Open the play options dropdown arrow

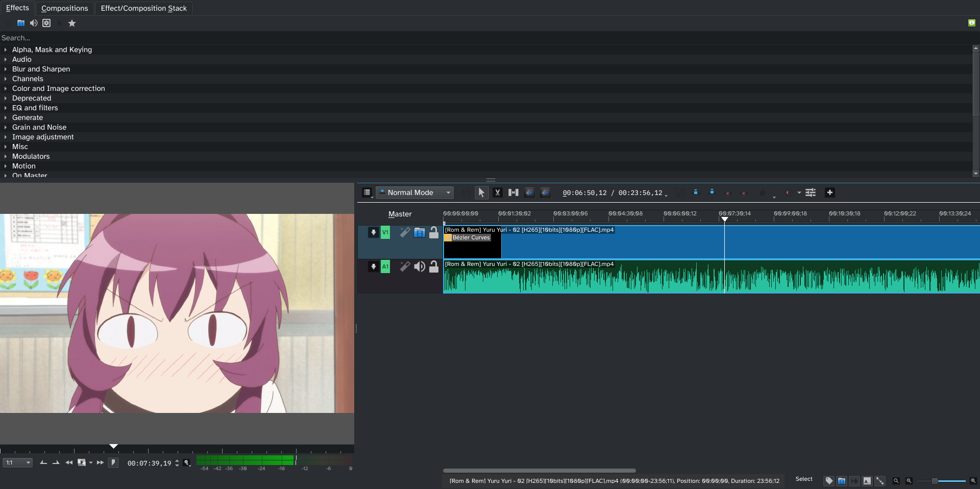point(91,462)
